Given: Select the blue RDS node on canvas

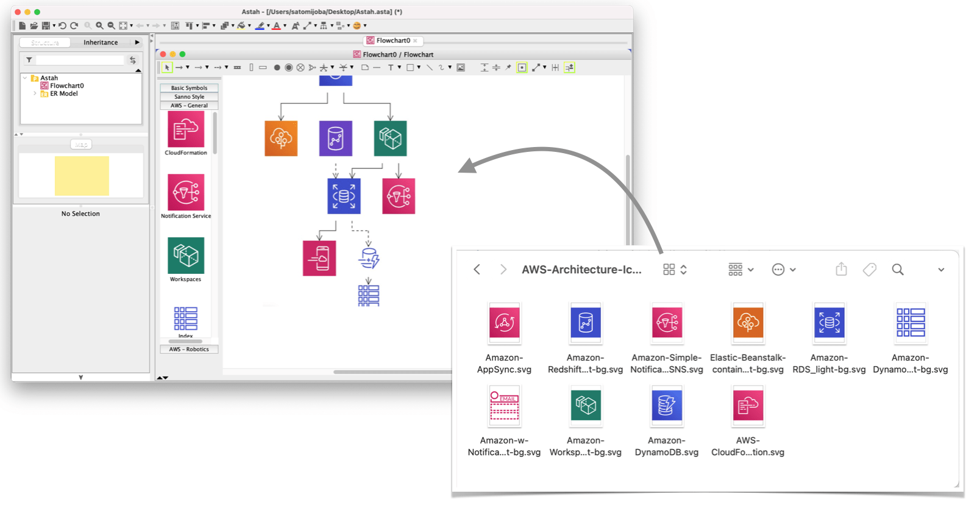Looking at the screenshot, I should coord(344,196).
